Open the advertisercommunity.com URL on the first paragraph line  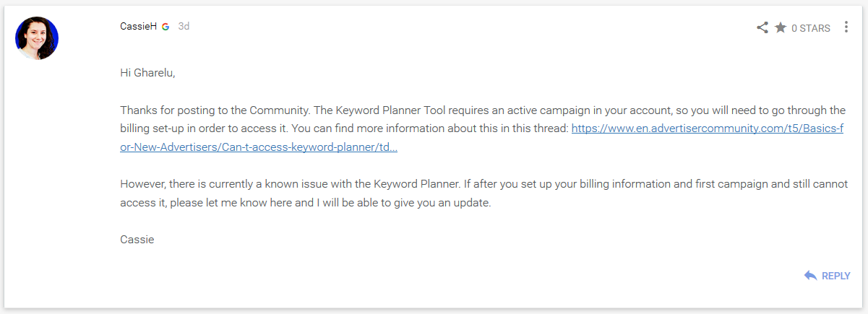708,128
